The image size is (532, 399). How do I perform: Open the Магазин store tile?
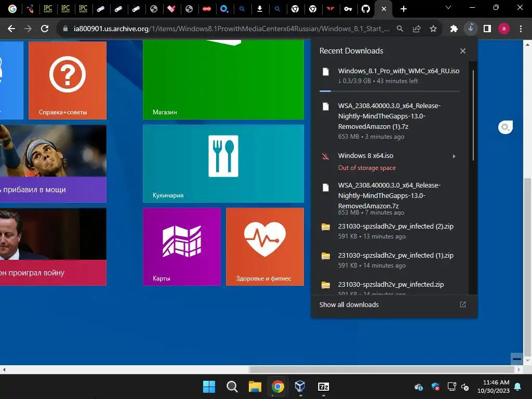[223, 79]
